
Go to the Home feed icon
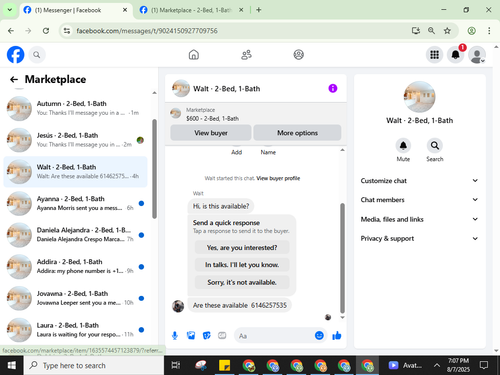[194, 55]
